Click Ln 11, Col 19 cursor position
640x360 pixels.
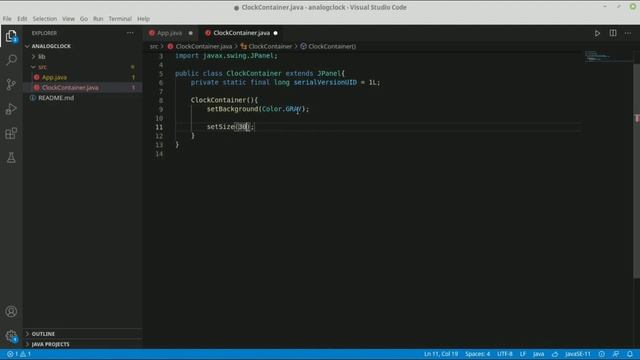[x=441, y=354]
